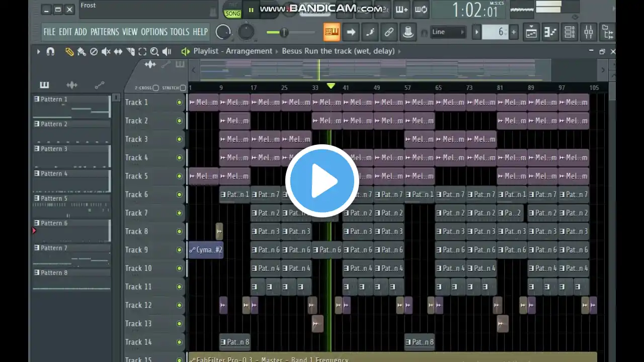Toggle the SONG mode button
Viewport: 644px width, 362px height.
point(232,14)
